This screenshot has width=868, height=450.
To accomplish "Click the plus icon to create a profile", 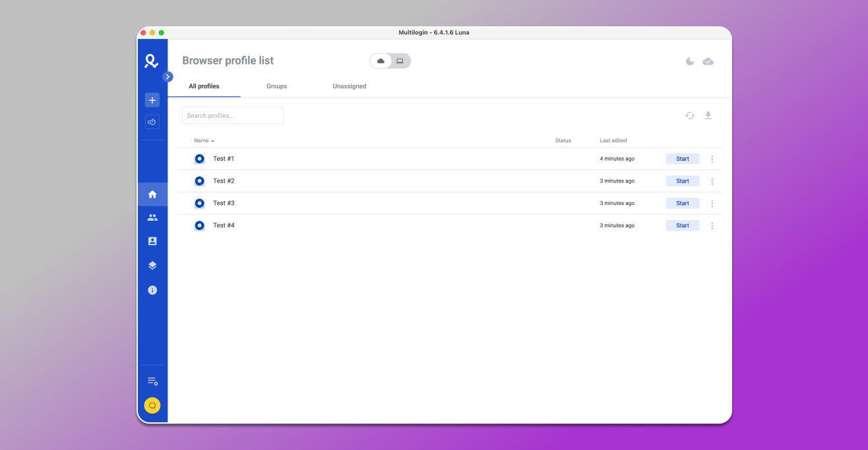I will coord(152,99).
